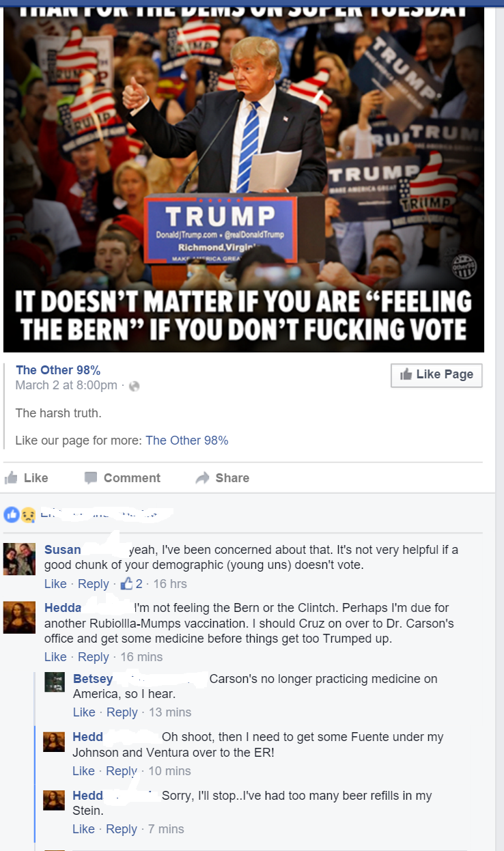Viewport: 504px width, 851px height.
Task: Open The Other 98% page title link
Action: 58,370
